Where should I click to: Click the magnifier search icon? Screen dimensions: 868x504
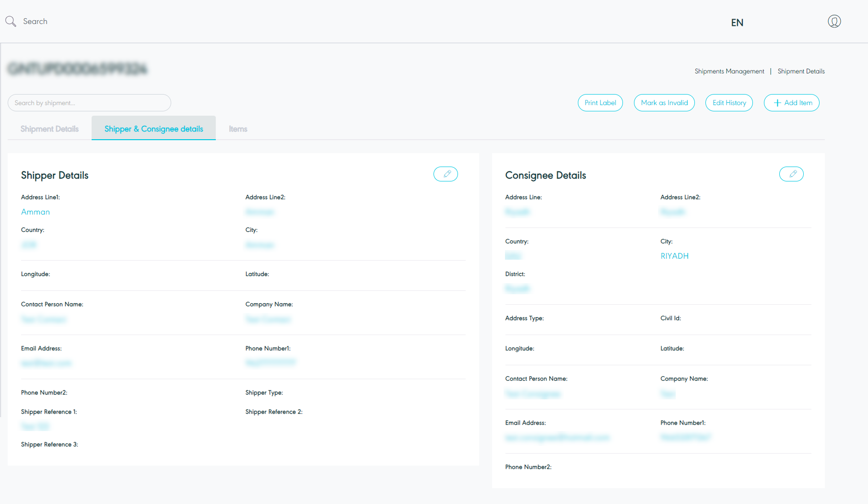[x=11, y=21]
